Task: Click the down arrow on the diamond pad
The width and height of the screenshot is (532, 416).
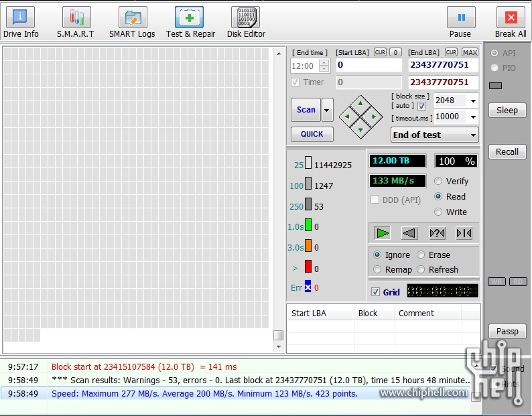Action: coord(360,130)
